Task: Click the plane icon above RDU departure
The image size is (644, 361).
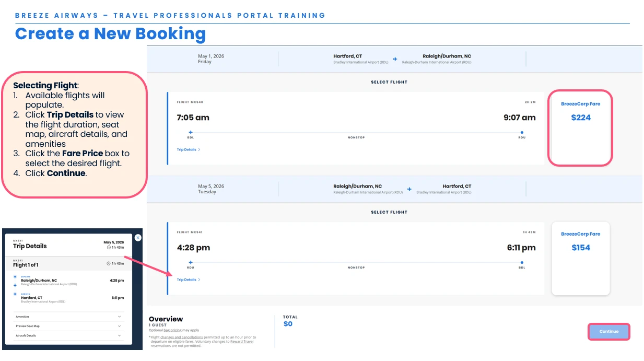Action: 191,262
